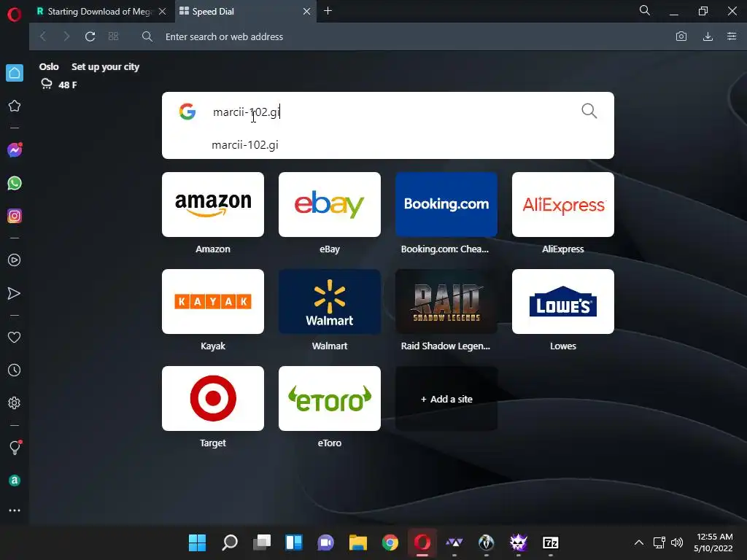Open WhatsApp in the sidebar

tap(15, 183)
